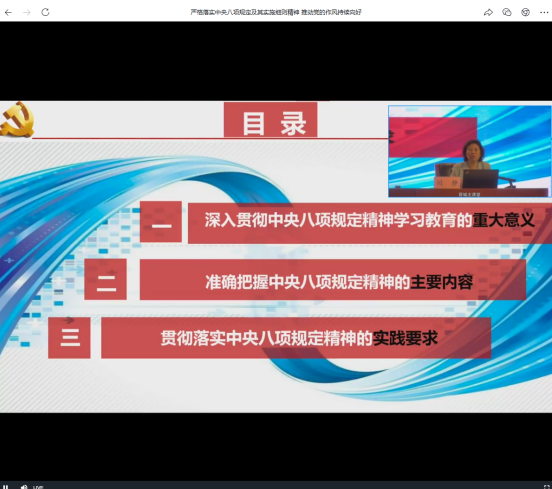Viewport: 552px width, 489px height.
Task: Click the presenter camera thumbnail
Action: tap(470, 151)
